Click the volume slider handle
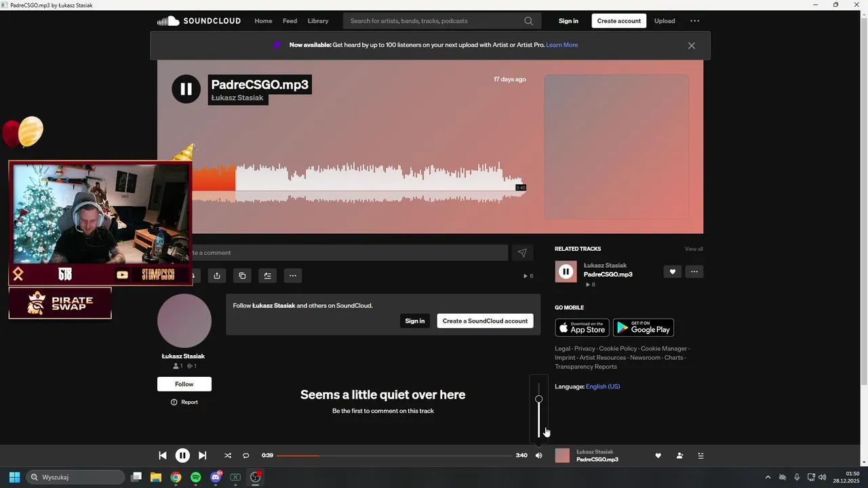Image resolution: width=868 pixels, height=488 pixels. [538, 399]
